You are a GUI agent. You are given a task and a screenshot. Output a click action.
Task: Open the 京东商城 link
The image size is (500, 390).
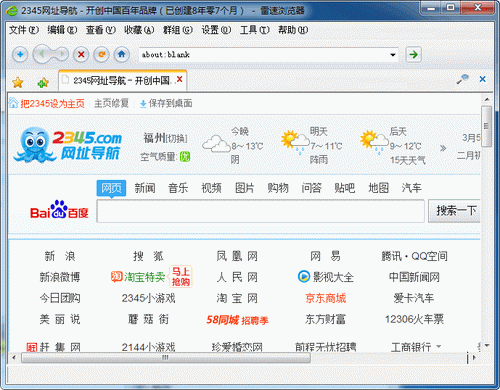click(x=326, y=298)
